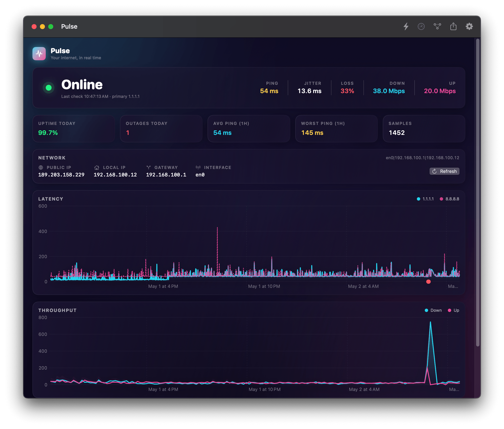Click the interface value en0
Screen dimensions: 504x429
tap(200, 175)
